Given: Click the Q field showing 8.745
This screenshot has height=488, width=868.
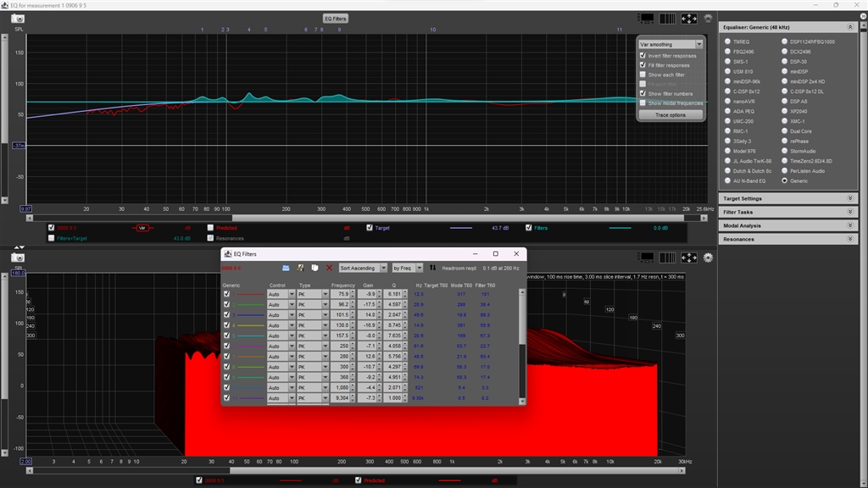Looking at the screenshot, I should pos(393,325).
